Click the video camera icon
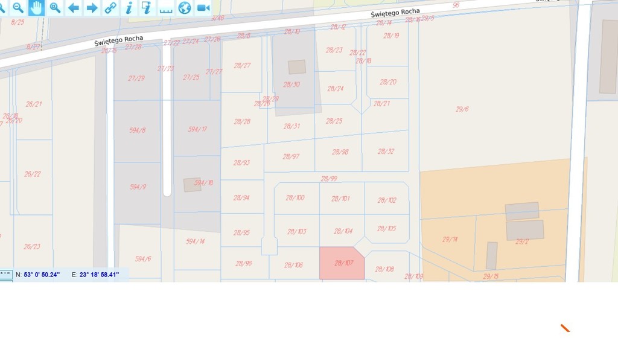The width and height of the screenshot is (618, 364). click(203, 8)
